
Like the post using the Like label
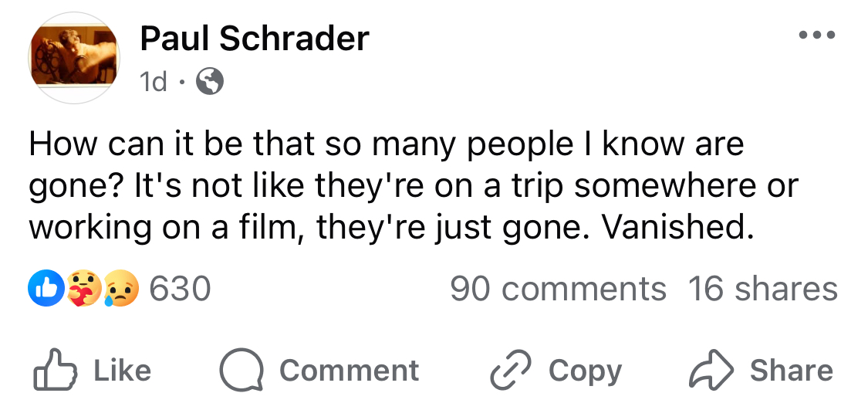(123, 370)
